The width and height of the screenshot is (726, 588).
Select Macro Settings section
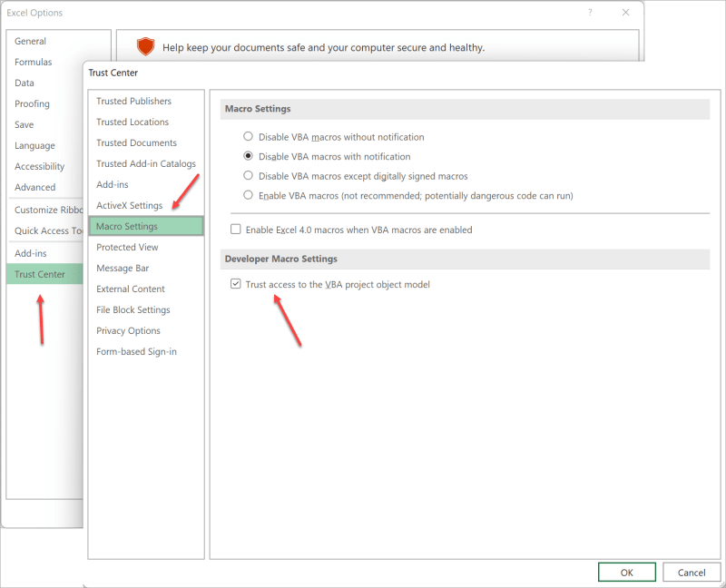(146, 226)
